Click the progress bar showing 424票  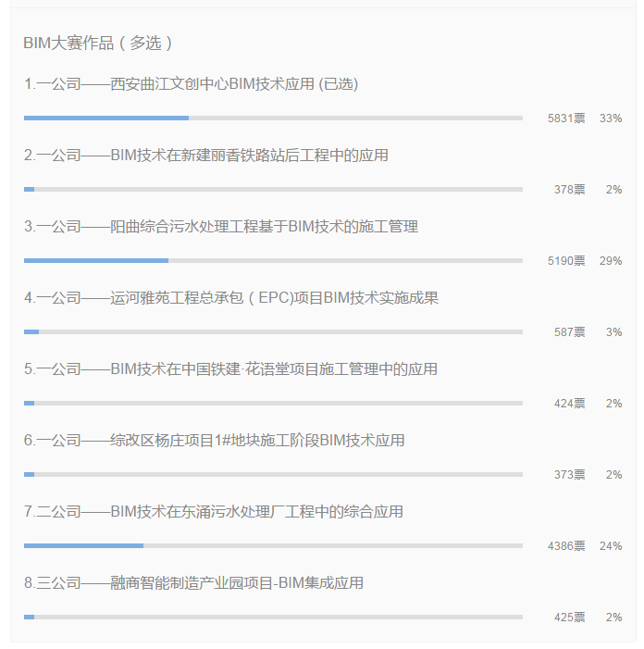pos(273,403)
